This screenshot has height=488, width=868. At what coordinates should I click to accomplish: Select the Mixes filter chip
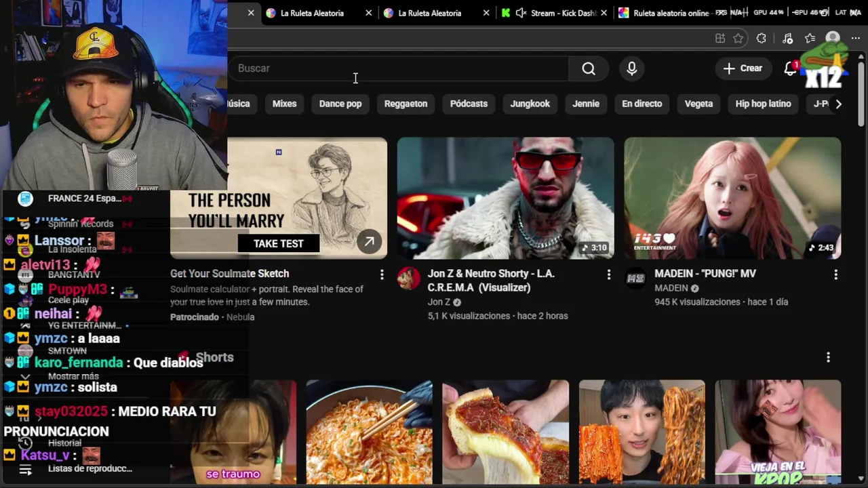coord(284,104)
